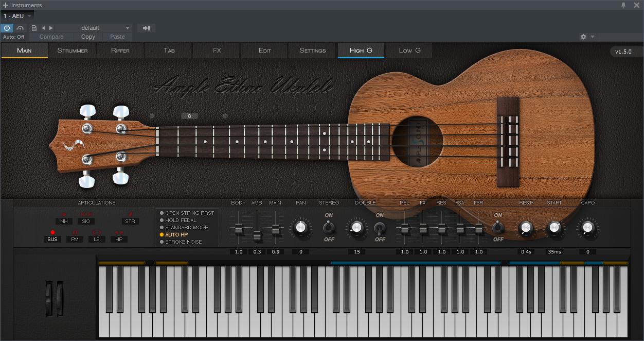Flip the DOUBLE on/off switch
This screenshot has height=341, width=644.
(380, 227)
